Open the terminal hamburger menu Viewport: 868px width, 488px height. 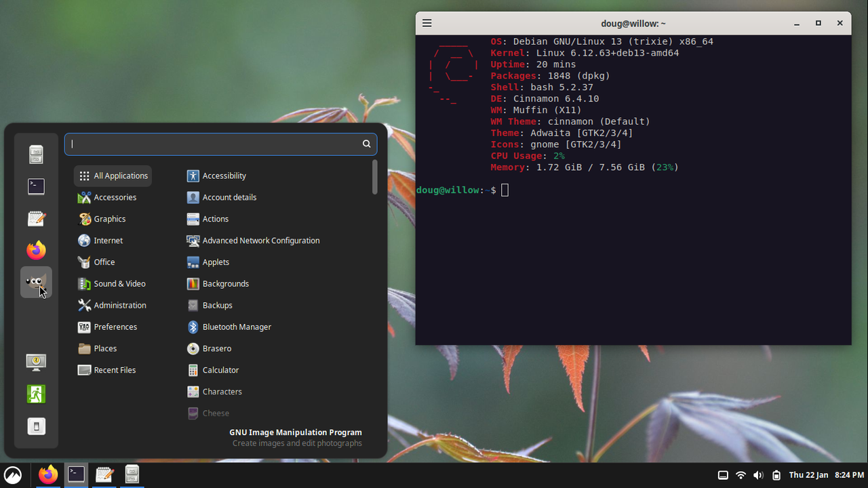coord(427,22)
